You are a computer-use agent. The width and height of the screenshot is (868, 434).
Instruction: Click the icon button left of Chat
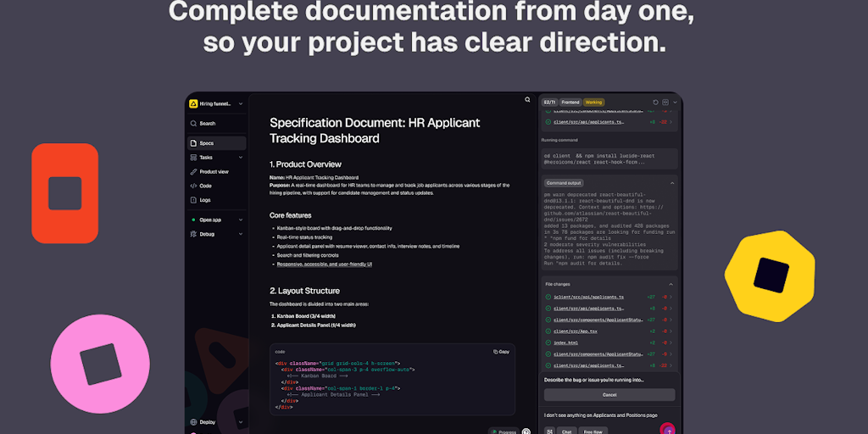[549, 431]
